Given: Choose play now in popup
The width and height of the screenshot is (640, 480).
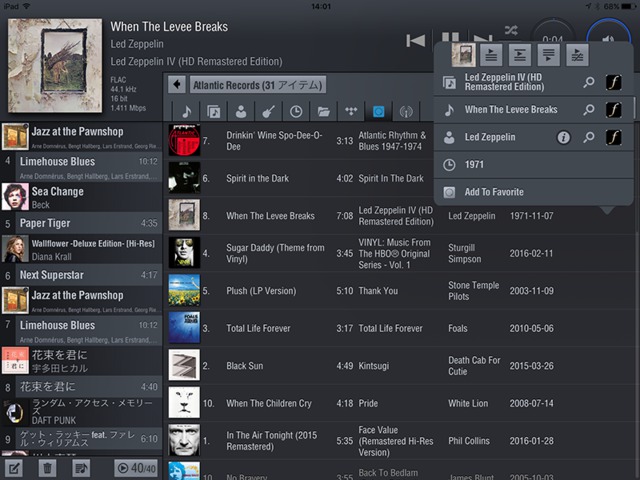Looking at the screenshot, I should [491, 55].
